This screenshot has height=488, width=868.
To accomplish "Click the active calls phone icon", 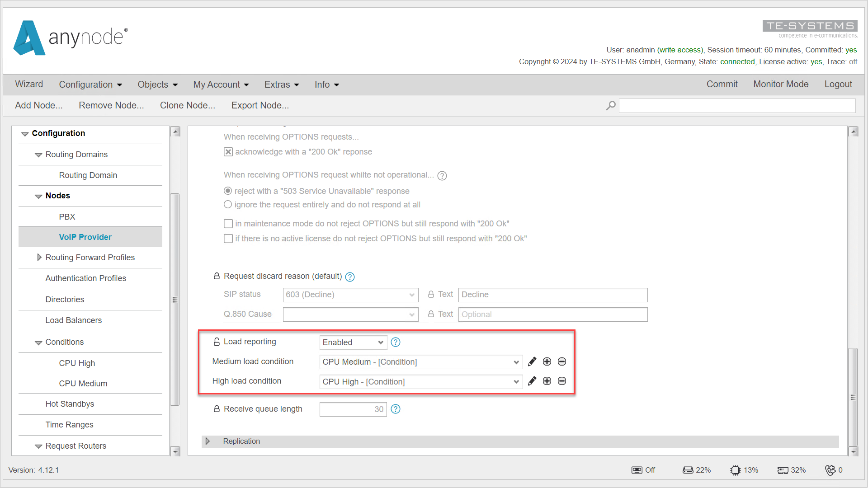I will 830,470.
